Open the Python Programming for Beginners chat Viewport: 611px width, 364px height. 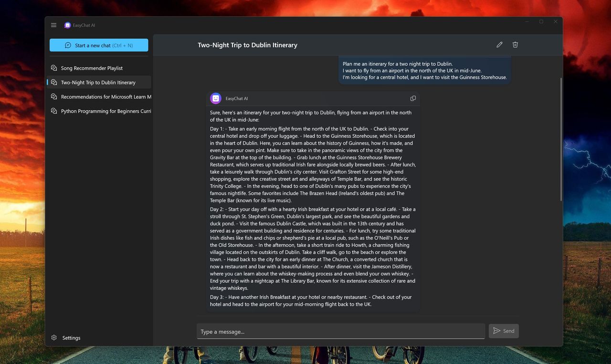point(99,111)
